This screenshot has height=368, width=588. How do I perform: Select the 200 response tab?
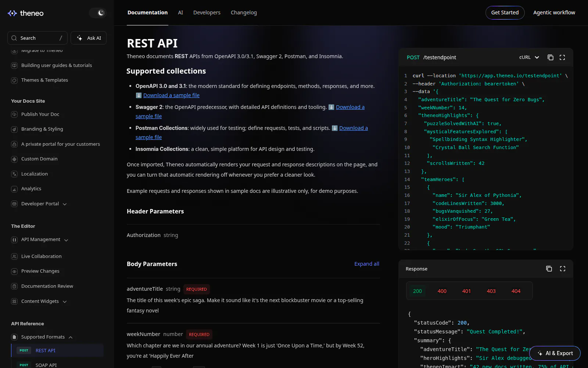[417, 291]
